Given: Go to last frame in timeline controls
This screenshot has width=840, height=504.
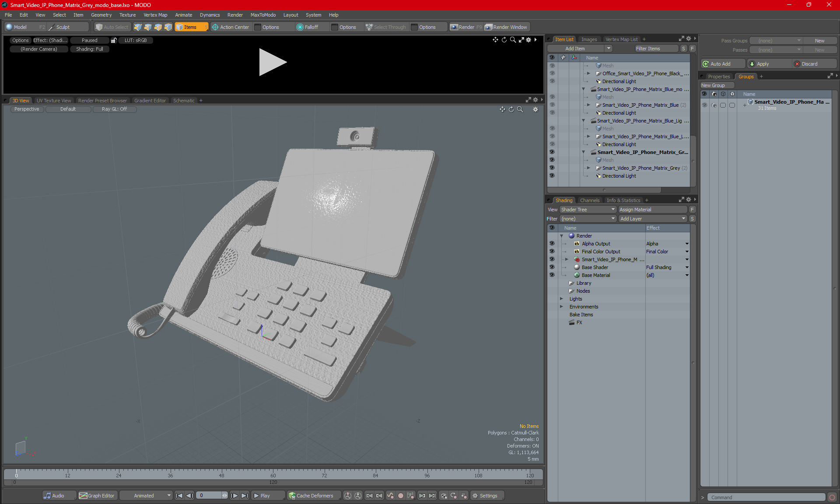Looking at the screenshot, I should 245,496.
